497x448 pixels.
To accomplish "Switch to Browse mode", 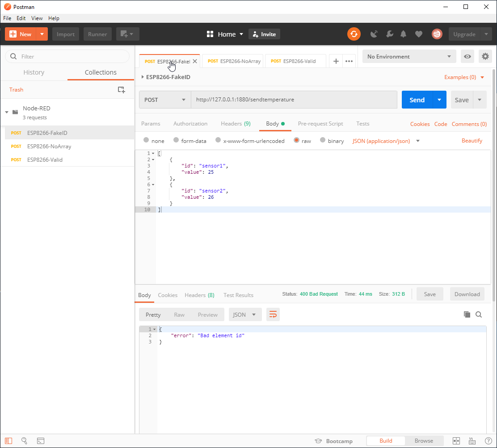I will click(x=424, y=441).
